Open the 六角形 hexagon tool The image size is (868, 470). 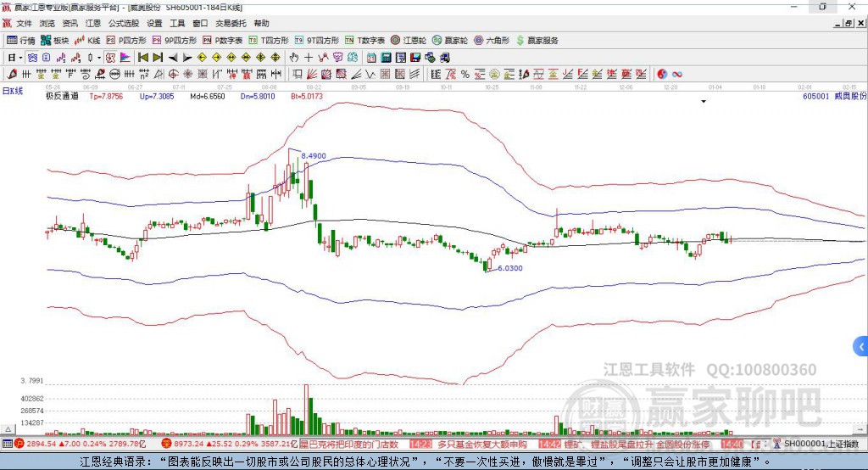point(492,41)
